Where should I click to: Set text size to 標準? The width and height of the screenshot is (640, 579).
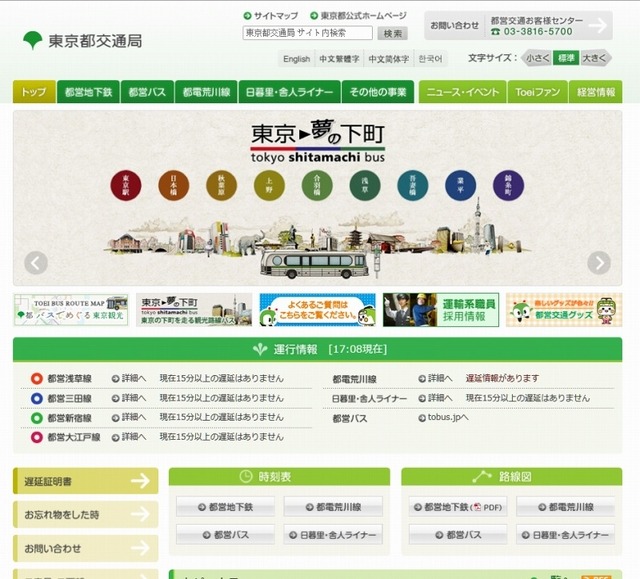pos(566,58)
